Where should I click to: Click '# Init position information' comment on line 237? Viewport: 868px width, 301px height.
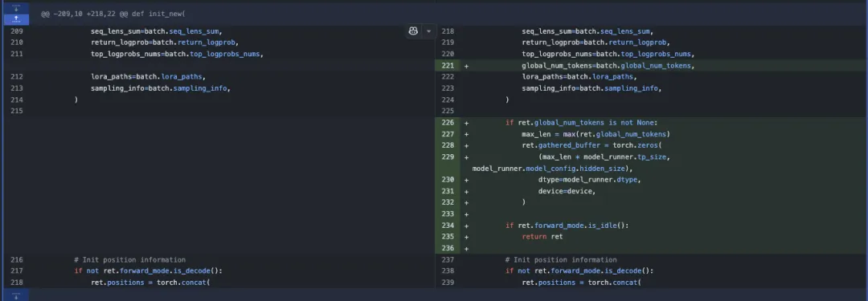pos(561,259)
